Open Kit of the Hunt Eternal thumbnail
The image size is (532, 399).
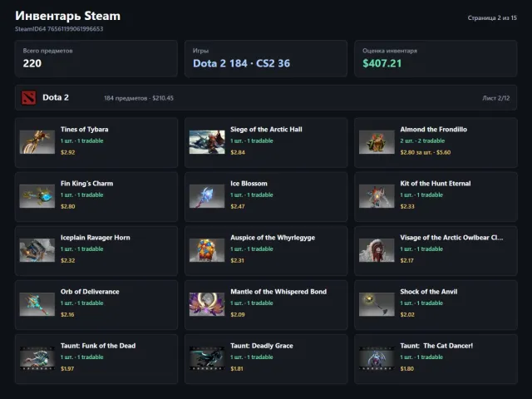pyautogui.click(x=377, y=196)
